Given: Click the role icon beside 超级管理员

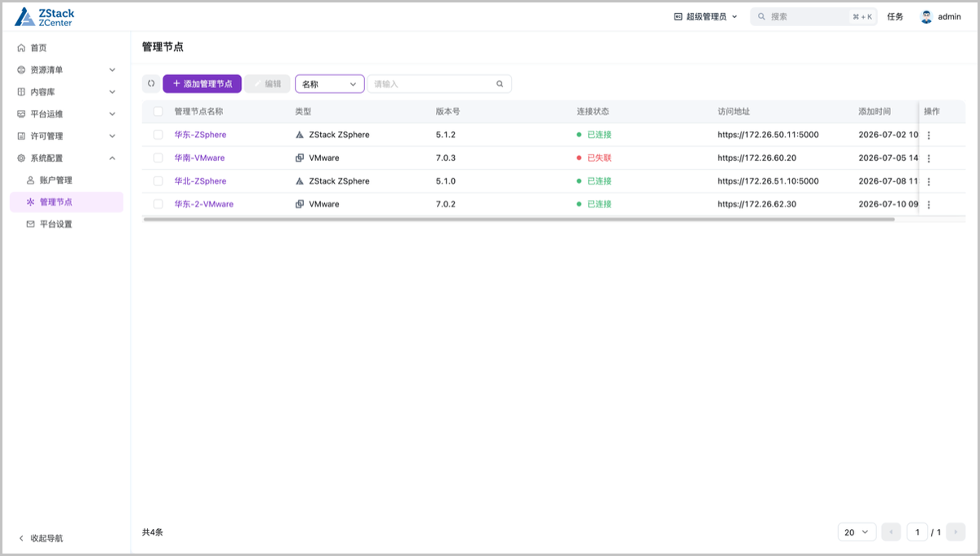Looking at the screenshot, I should click(678, 16).
